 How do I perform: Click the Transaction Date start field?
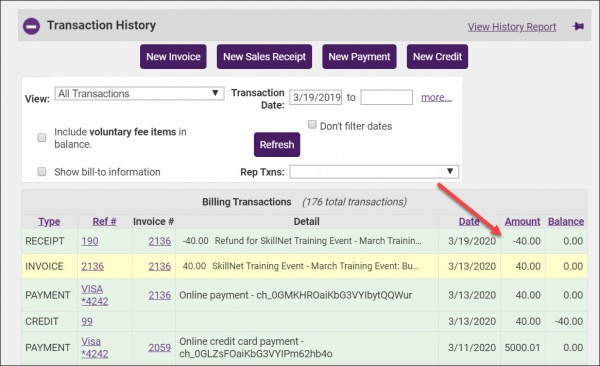click(316, 97)
